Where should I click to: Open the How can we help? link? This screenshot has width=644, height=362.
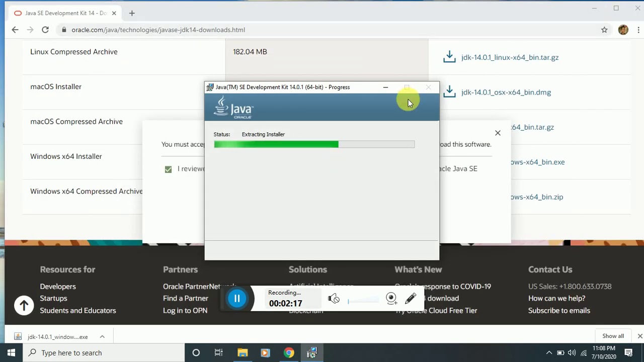[556, 298]
